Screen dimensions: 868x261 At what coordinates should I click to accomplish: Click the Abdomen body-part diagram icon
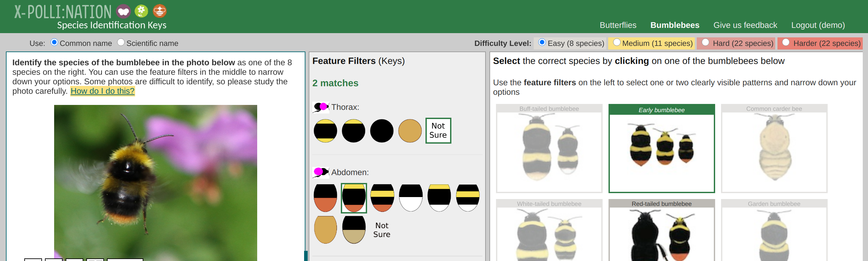[320, 172]
